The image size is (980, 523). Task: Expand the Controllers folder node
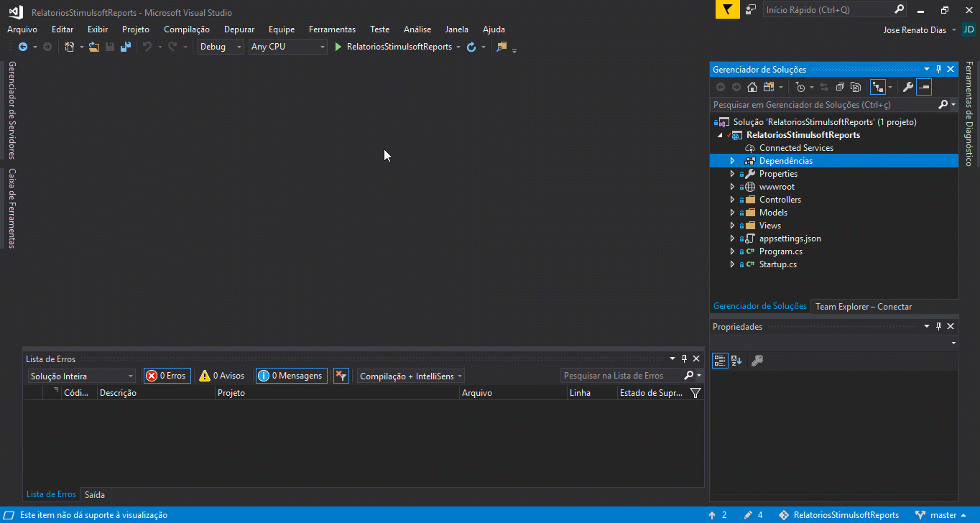(732, 200)
